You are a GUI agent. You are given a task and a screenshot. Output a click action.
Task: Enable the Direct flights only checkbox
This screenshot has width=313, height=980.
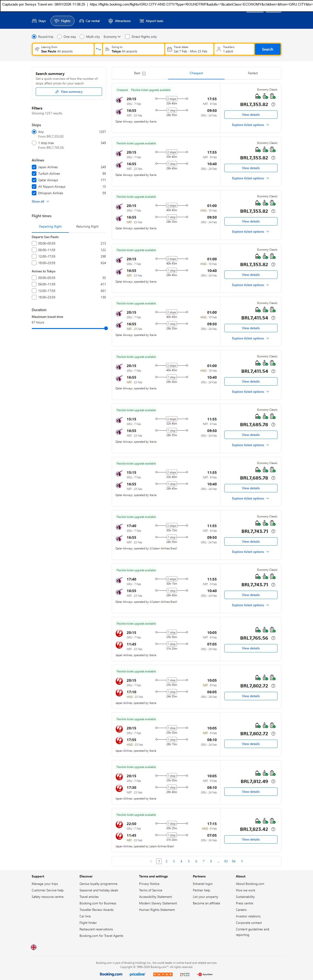pos(127,37)
